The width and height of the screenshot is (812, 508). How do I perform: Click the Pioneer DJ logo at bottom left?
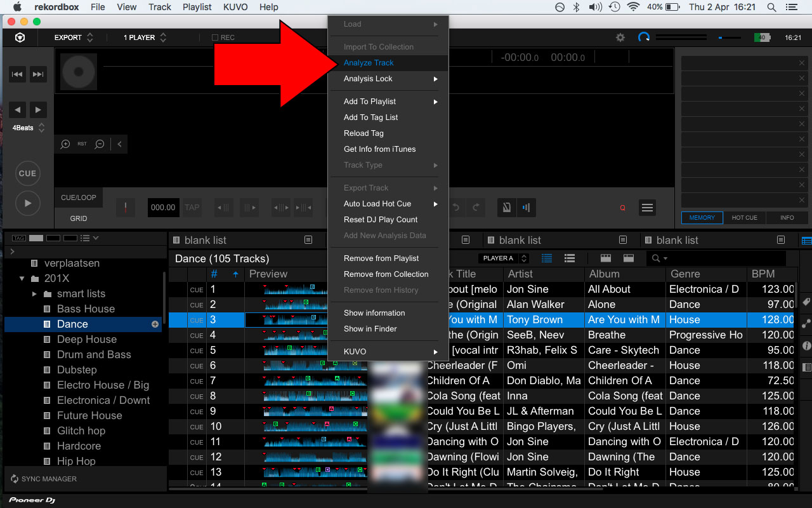click(x=31, y=500)
